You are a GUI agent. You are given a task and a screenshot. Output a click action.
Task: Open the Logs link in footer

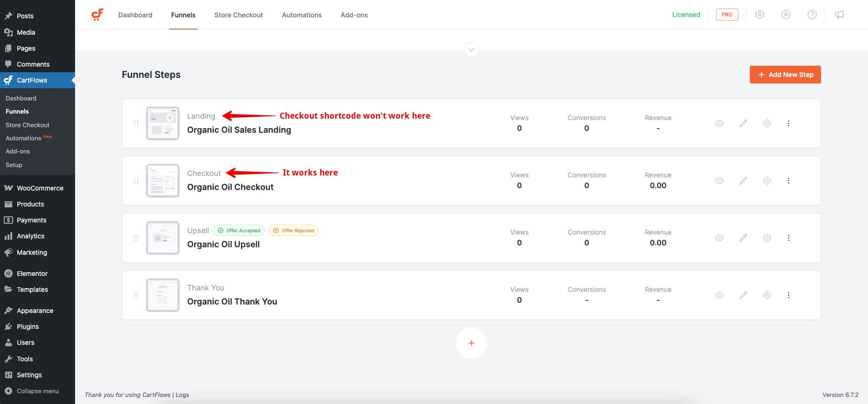point(183,395)
